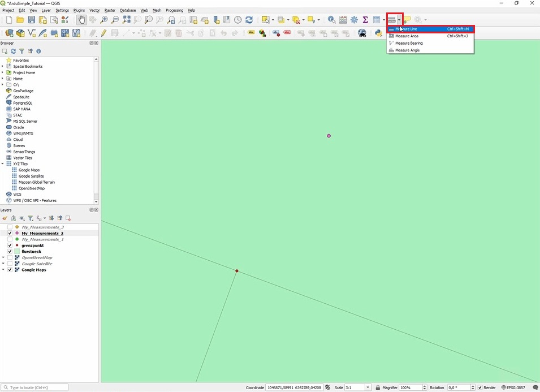Click the Identify Features tool
The height and width of the screenshot is (392, 540).
(x=332, y=20)
